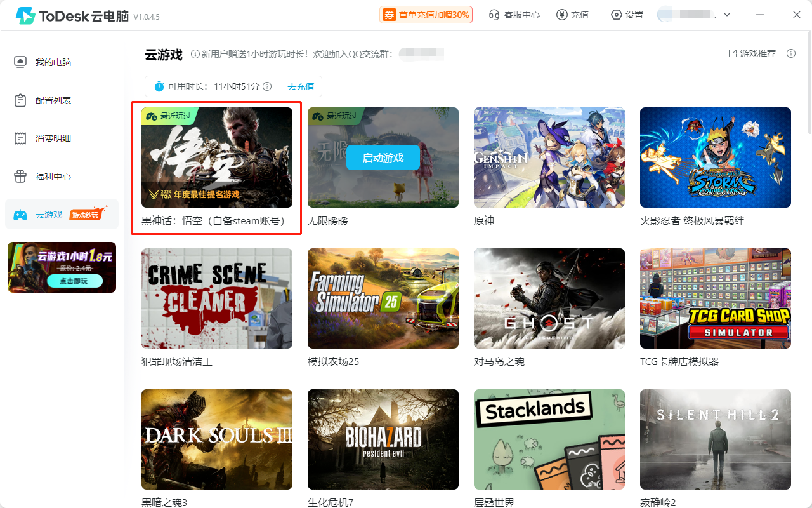Image resolution: width=812 pixels, height=508 pixels.
Task: Click the 客服中心 label
Action: [522, 15]
